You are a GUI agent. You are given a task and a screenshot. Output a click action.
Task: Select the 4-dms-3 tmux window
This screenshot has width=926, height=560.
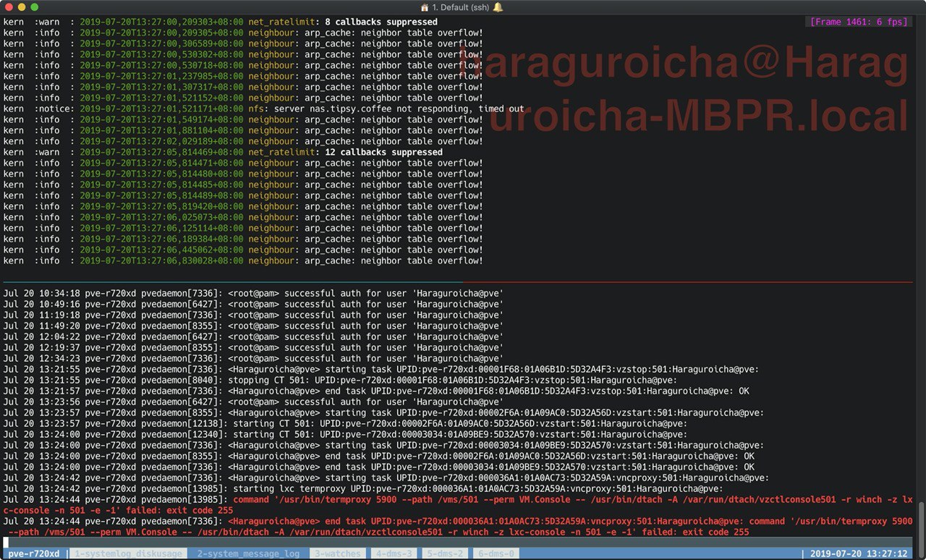pyautogui.click(x=396, y=553)
